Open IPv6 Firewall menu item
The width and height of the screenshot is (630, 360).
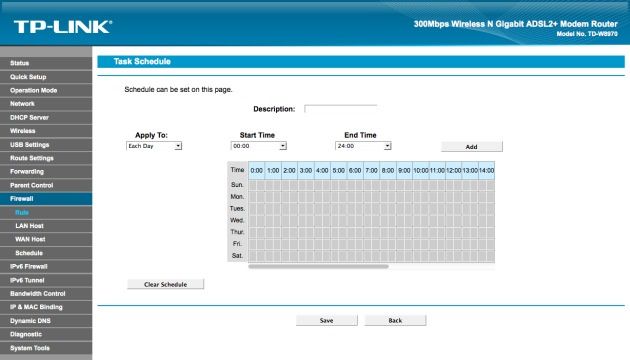click(46, 266)
